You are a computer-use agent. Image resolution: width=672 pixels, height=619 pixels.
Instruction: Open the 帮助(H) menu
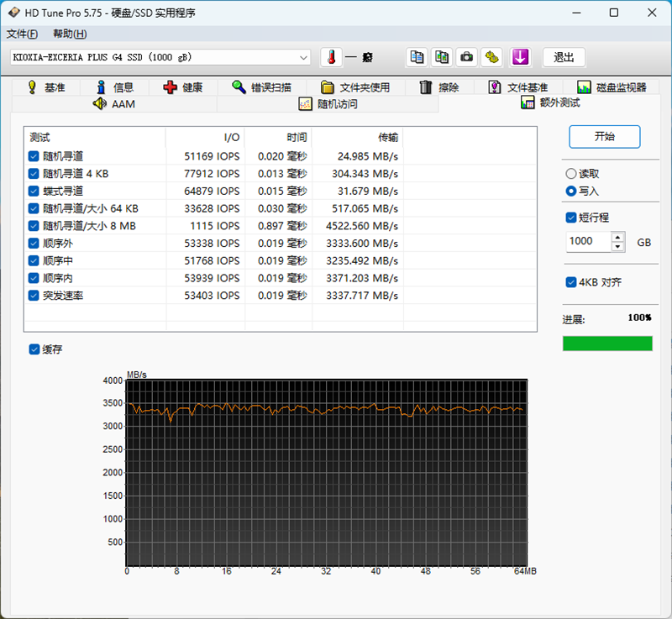coord(70,34)
